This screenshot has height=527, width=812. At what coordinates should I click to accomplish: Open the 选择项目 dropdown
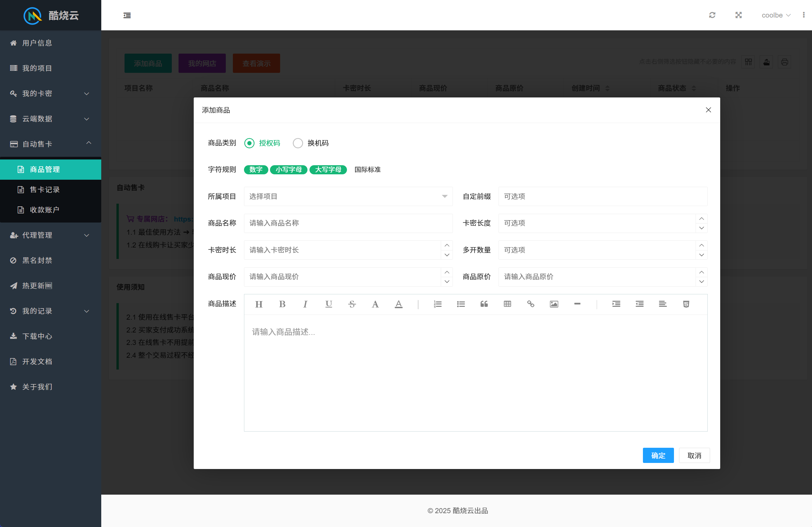348,196
